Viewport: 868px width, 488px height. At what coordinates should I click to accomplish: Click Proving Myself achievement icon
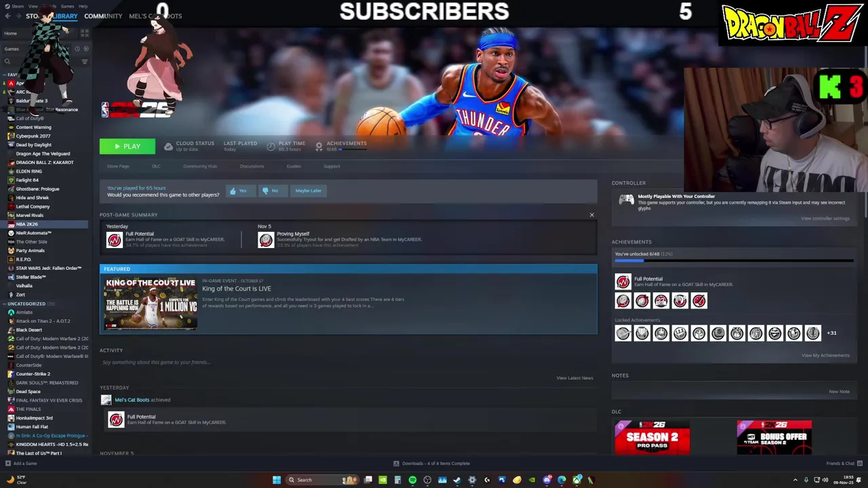pos(266,240)
